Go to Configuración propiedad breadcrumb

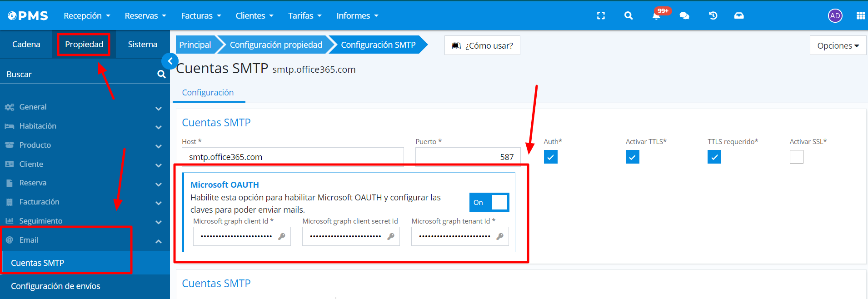[x=275, y=45]
